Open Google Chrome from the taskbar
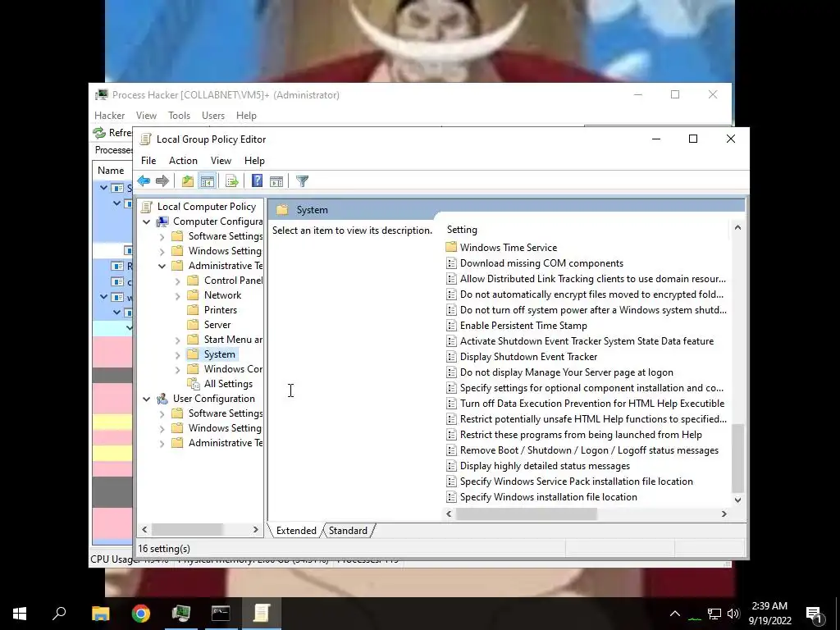Screen dimensions: 840x630 coord(141,614)
